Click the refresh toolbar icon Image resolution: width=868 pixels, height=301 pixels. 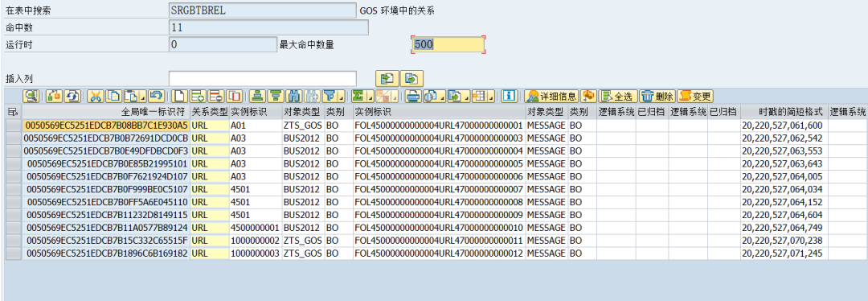[72, 96]
